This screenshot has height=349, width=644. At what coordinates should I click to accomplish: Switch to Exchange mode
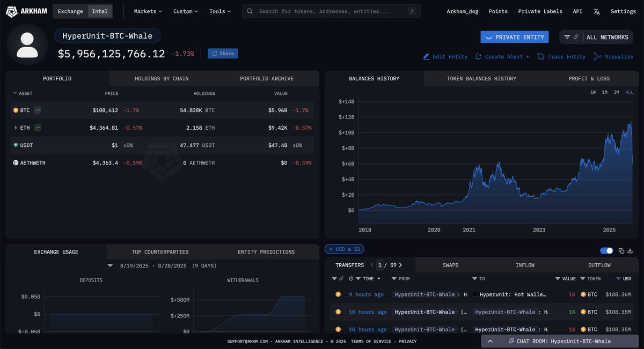click(x=70, y=11)
